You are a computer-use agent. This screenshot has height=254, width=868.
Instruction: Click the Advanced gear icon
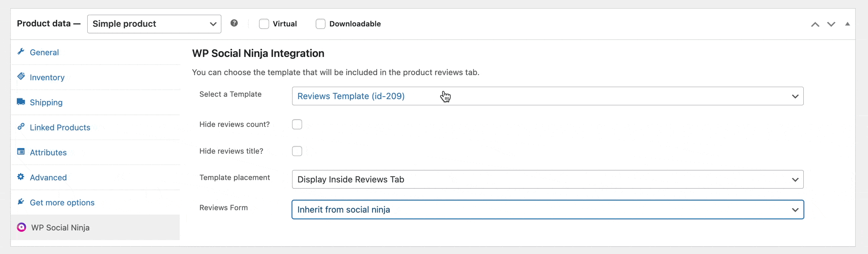pos(21,177)
